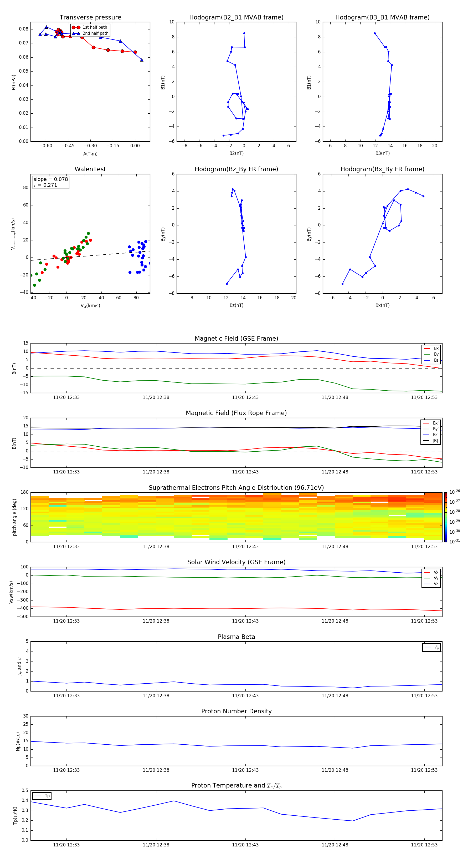Click the Magnetic Field (GSE Frame) title

[236, 339]
